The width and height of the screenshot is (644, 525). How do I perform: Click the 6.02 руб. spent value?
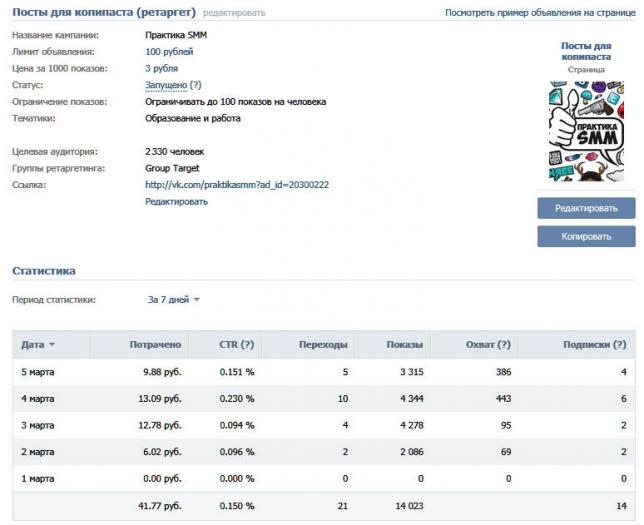pos(162,452)
